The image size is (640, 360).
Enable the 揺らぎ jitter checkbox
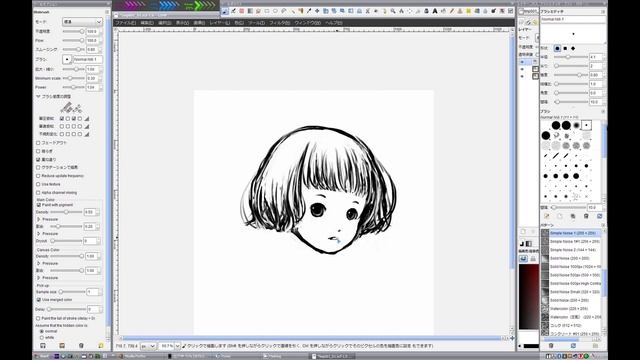point(38,151)
